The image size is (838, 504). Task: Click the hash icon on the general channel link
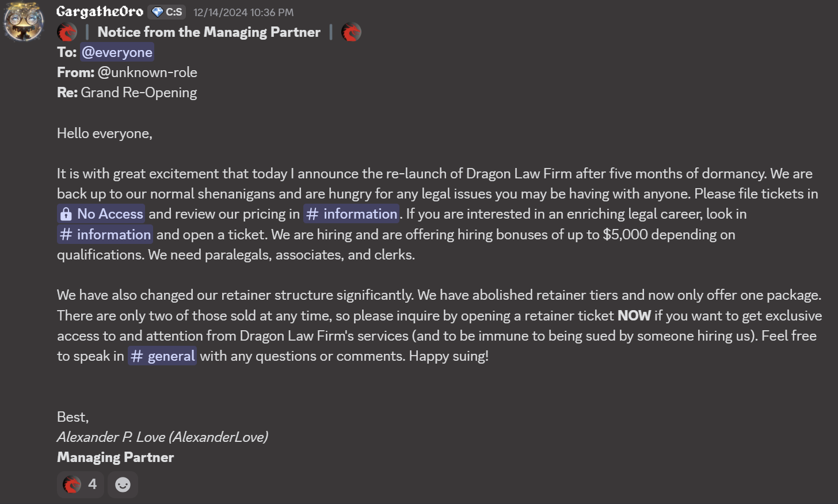pyautogui.click(x=136, y=357)
